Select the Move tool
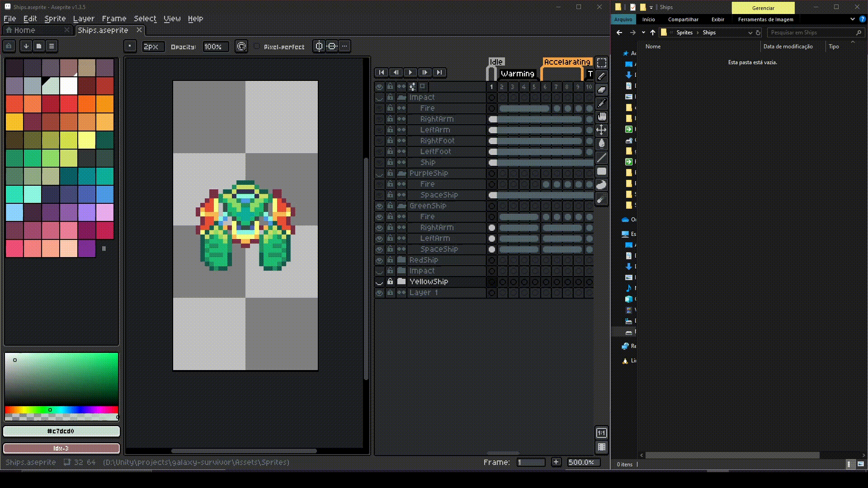This screenshot has height=488, width=868. point(601,131)
